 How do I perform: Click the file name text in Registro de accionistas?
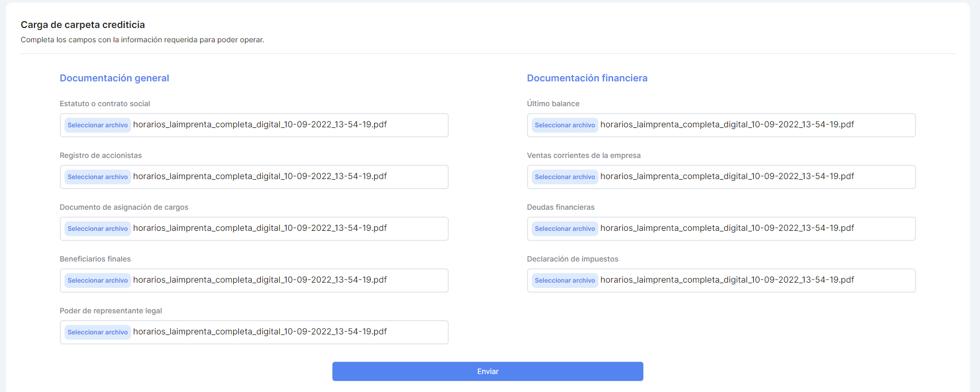260,176
